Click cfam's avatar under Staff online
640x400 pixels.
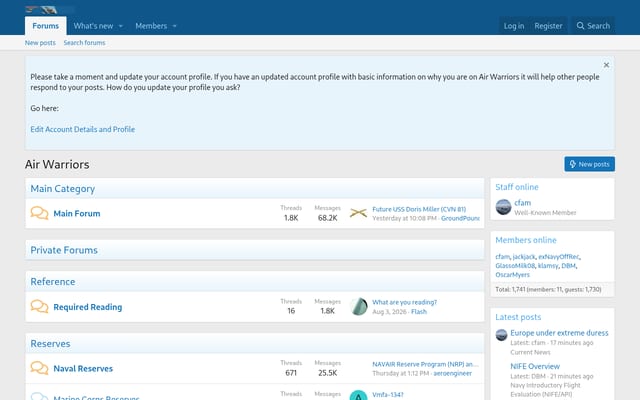click(503, 207)
